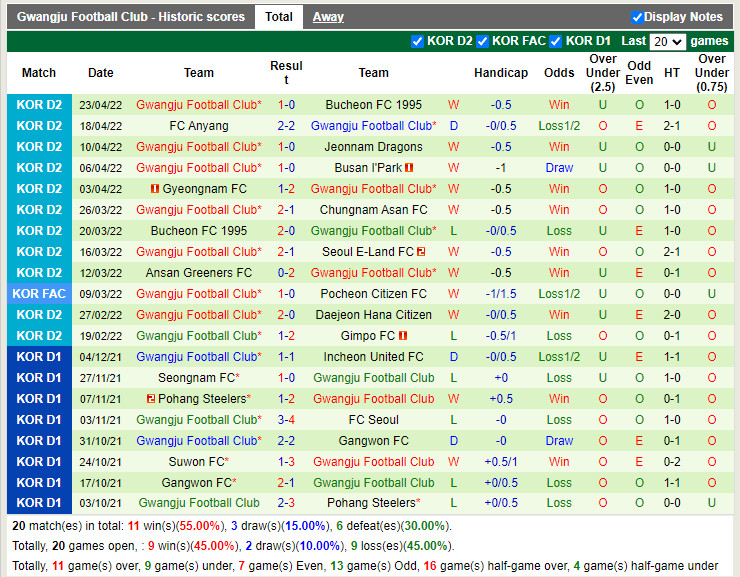Open Chungnam Asan FC team link
Viewport: 740px width, 577px height.
point(373,209)
